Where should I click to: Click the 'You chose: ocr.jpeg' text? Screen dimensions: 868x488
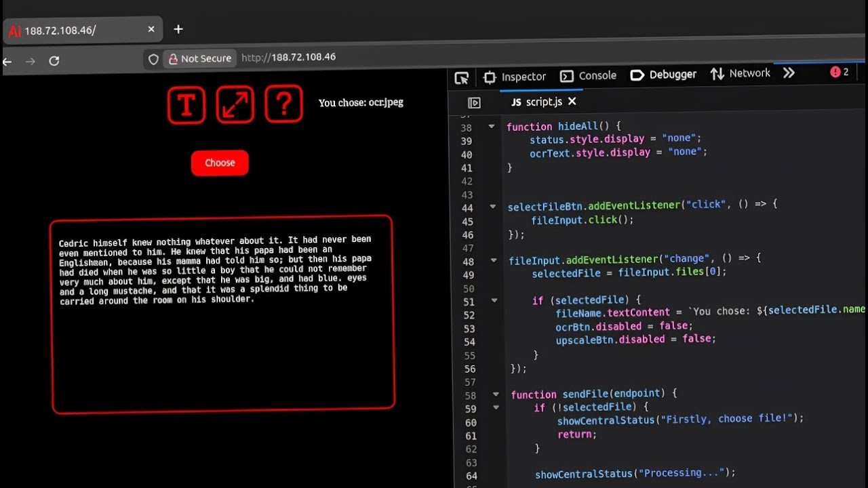tap(361, 103)
